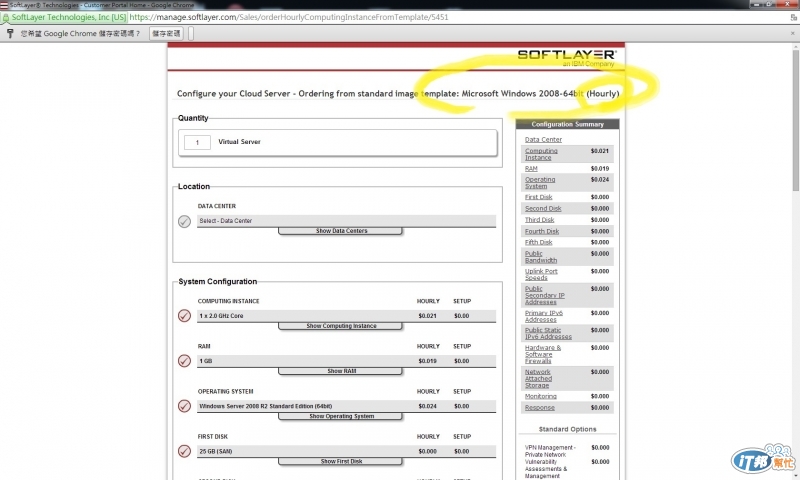Click the Computing Instance checkmark icon
This screenshot has width=800, height=480.
184,316
